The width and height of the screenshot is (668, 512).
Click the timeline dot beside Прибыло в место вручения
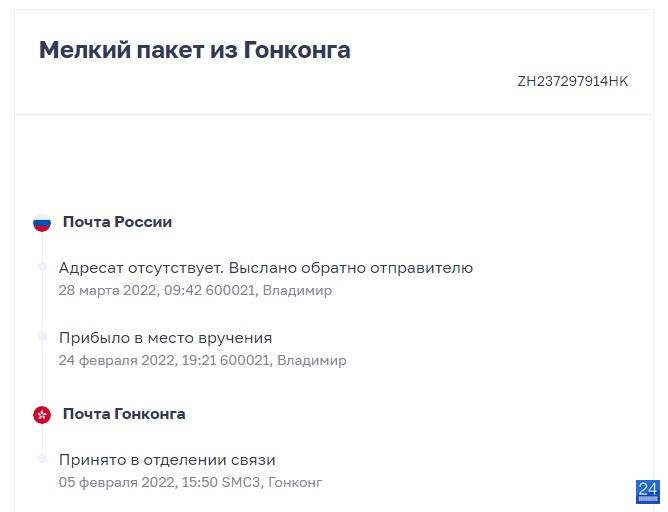click(x=42, y=337)
